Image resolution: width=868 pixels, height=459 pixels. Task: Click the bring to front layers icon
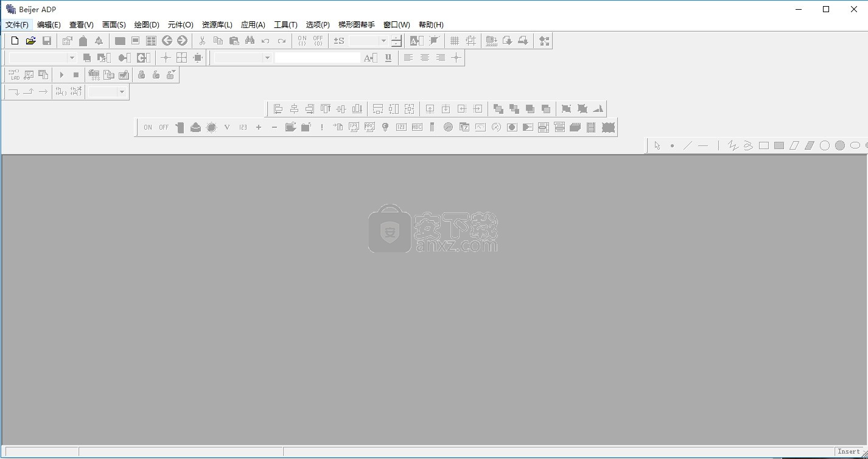pos(499,109)
